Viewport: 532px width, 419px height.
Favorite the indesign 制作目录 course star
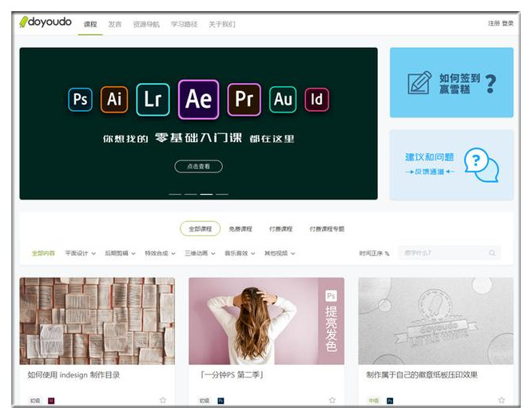163,400
